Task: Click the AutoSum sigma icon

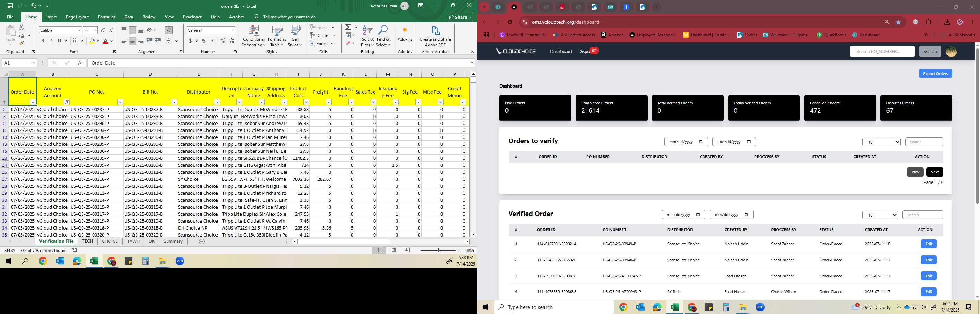Action: [x=348, y=27]
